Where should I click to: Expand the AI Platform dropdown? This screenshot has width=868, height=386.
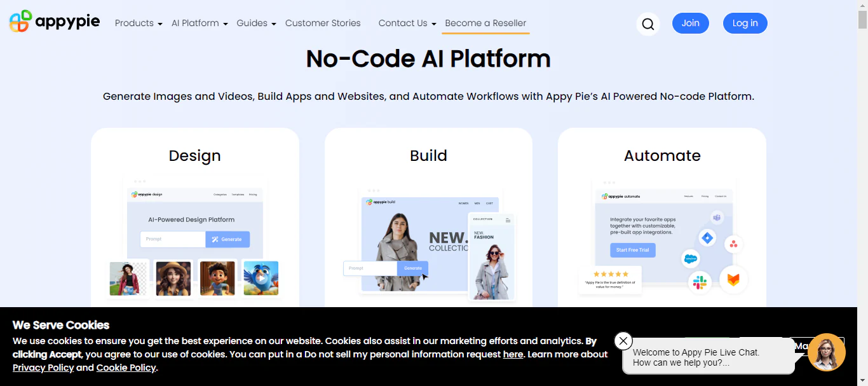click(200, 23)
